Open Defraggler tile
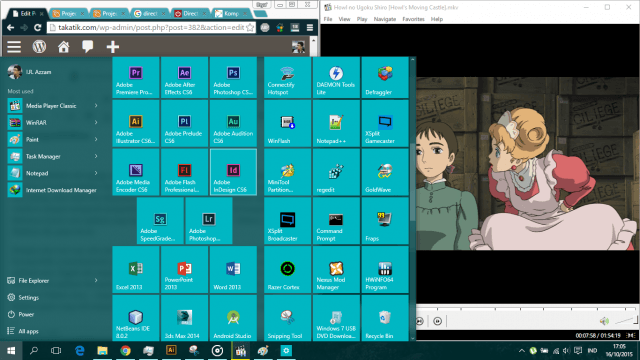 [x=385, y=78]
